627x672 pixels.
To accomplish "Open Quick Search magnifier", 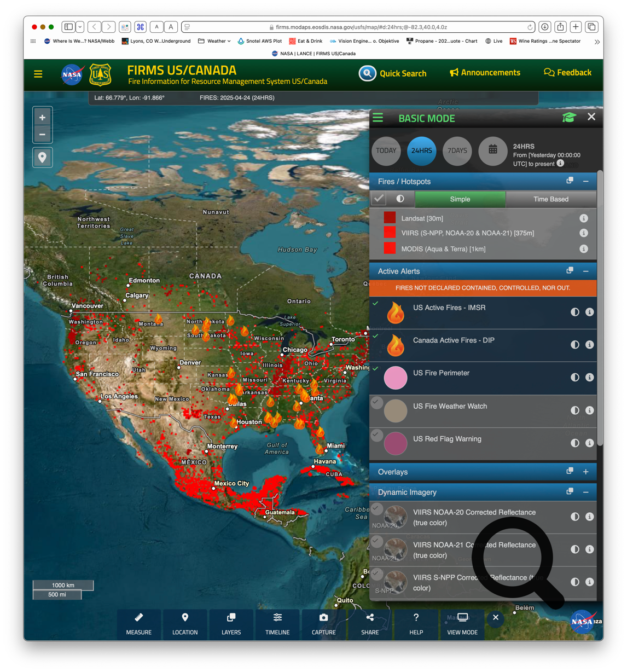I will tap(367, 73).
